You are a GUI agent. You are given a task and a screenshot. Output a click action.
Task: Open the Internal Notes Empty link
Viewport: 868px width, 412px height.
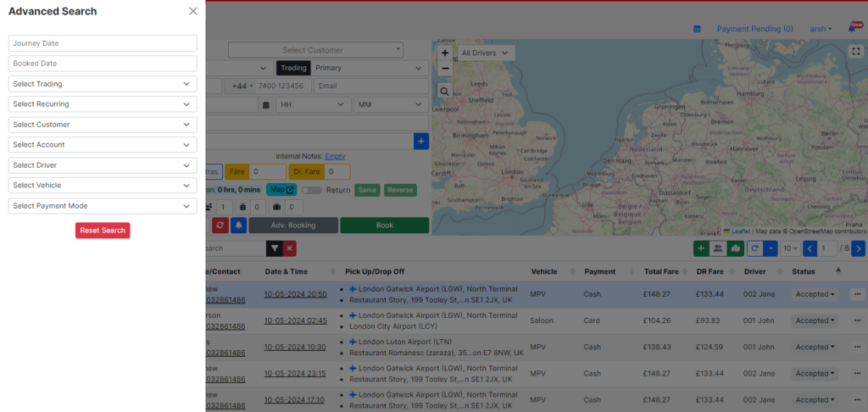(335, 157)
